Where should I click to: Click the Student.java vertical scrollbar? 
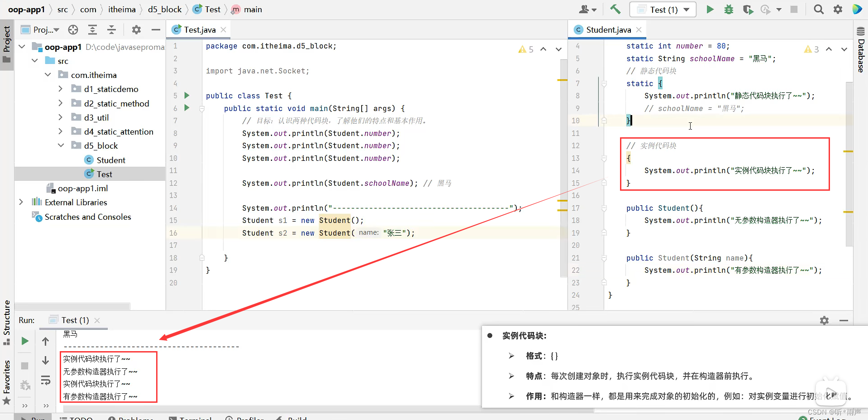coord(849,164)
